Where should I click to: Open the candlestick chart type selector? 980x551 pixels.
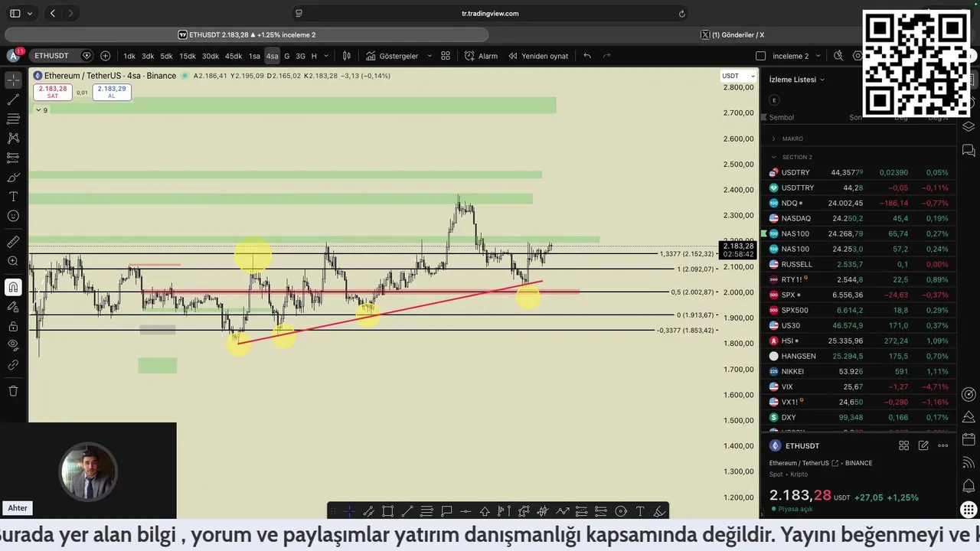[x=347, y=56]
